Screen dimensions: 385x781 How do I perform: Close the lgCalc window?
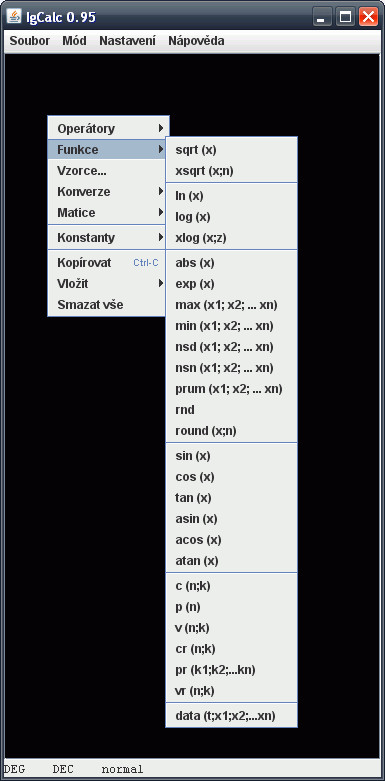[x=368, y=17]
